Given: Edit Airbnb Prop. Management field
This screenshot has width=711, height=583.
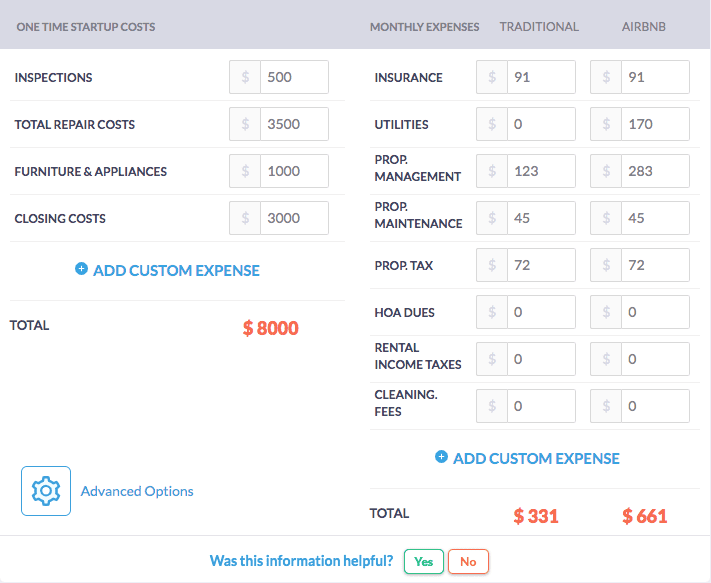Looking at the screenshot, I should tap(654, 171).
